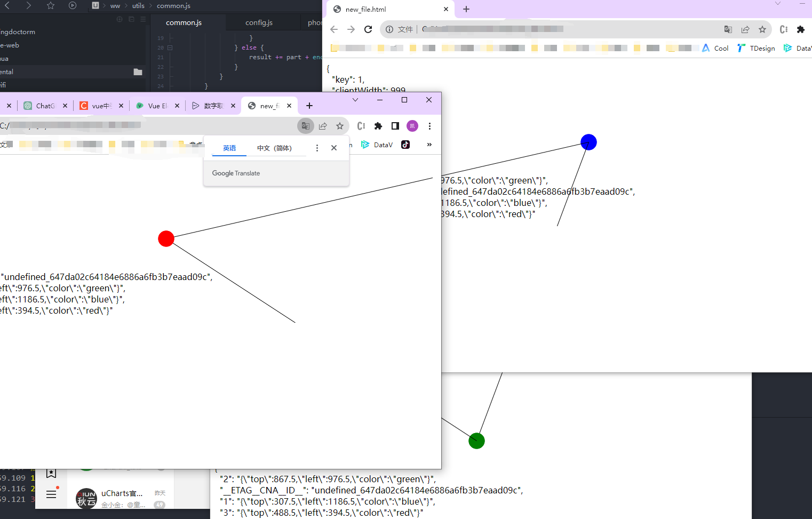The width and height of the screenshot is (812, 519).
Task: Bookmark page with star in front browser
Action: click(340, 126)
